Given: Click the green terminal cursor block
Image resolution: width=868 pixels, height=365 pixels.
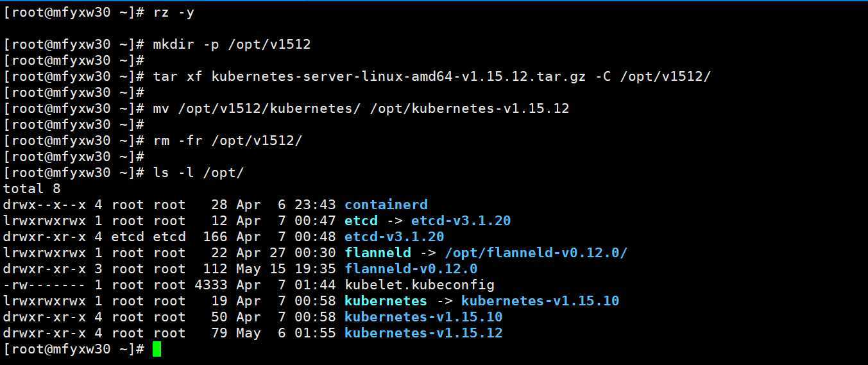Looking at the screenshot, I should tap(157, 349).
